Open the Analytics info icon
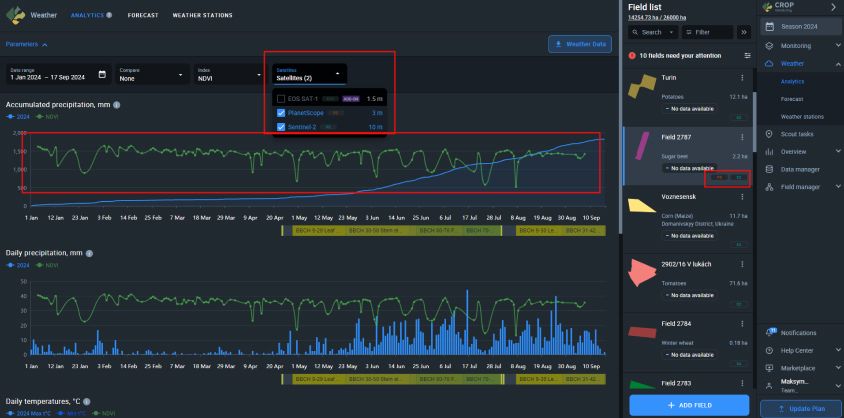 point(109,15)
